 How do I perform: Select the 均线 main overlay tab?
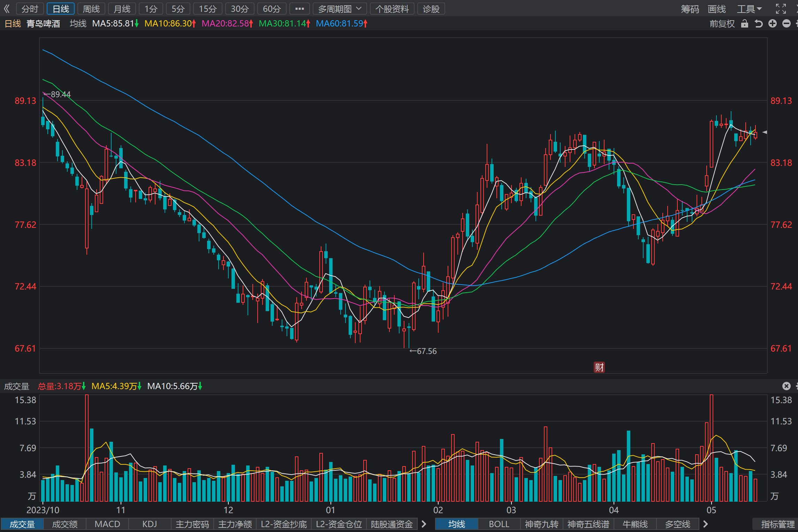457,524
